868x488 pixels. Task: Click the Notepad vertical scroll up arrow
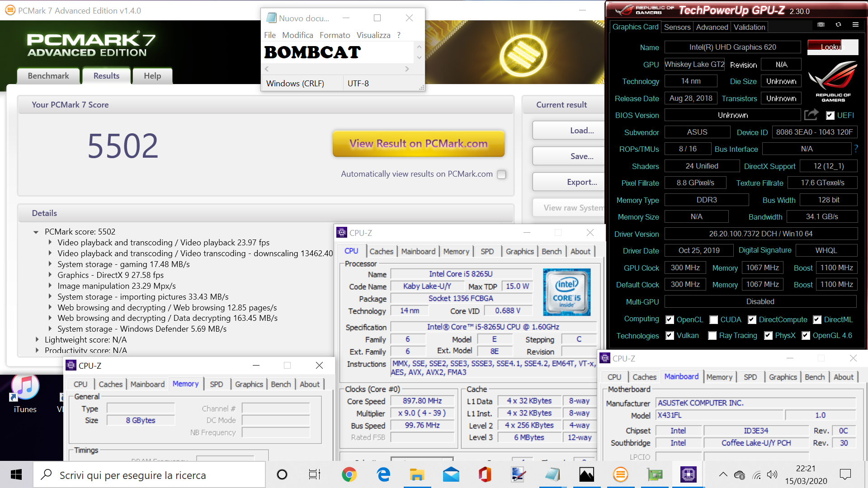click(x=419, y=47)
